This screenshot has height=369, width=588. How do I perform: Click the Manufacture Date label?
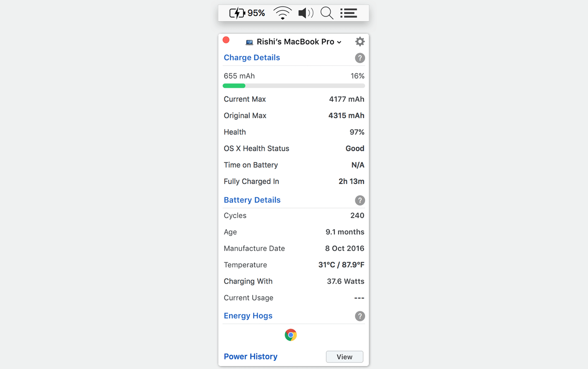[x=254, y=248]
